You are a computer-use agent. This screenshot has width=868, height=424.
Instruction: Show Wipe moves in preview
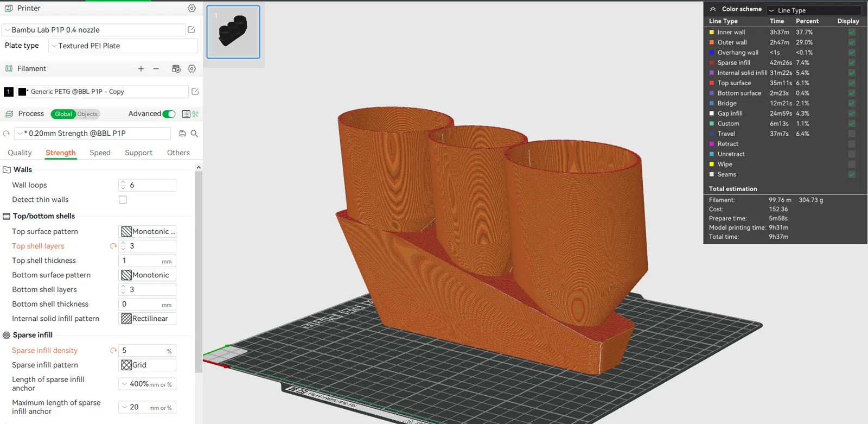click(852, 164)
